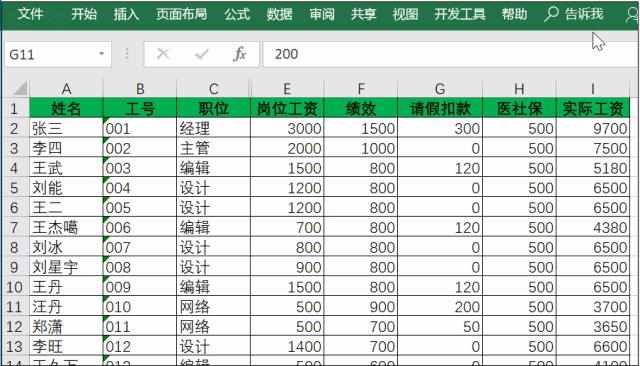
Task: Select the 岗位工资 cell 1400
Action: pos(287,346)
